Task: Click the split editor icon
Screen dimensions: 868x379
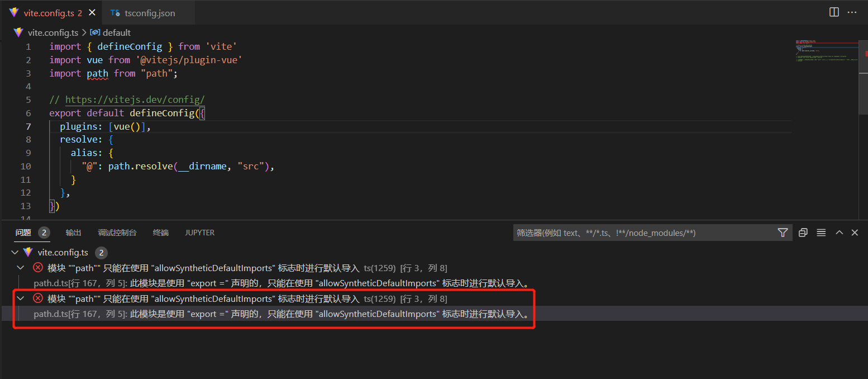Action: click(x=834, y=12)
